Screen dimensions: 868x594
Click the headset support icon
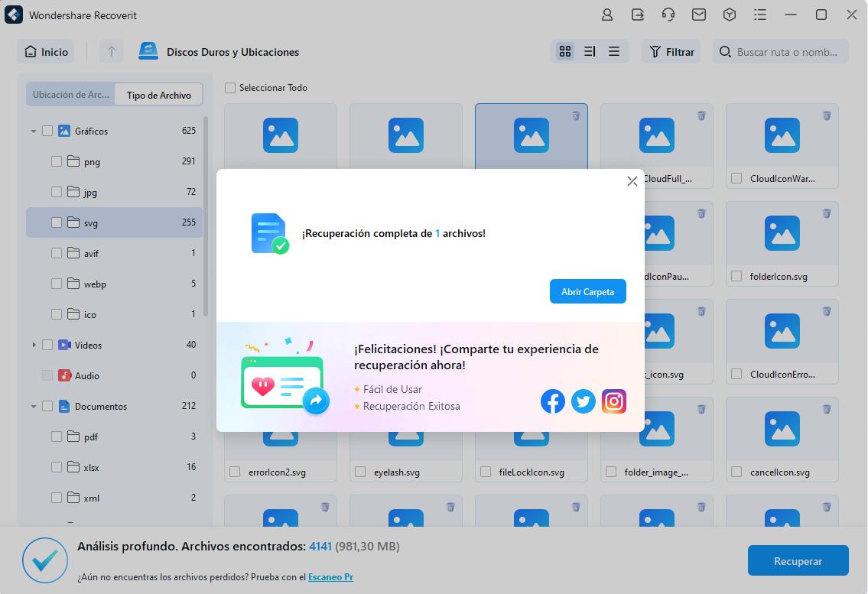pos(668,15)
